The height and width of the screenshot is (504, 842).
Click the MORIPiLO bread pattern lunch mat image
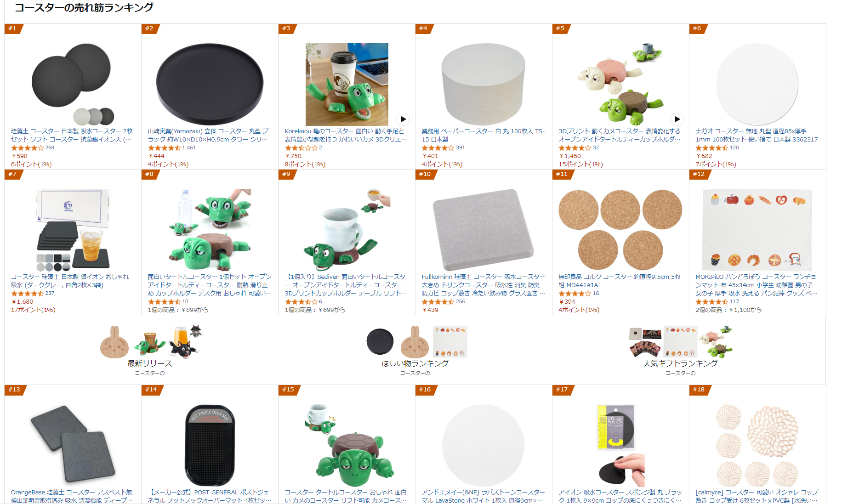point(757,230)
